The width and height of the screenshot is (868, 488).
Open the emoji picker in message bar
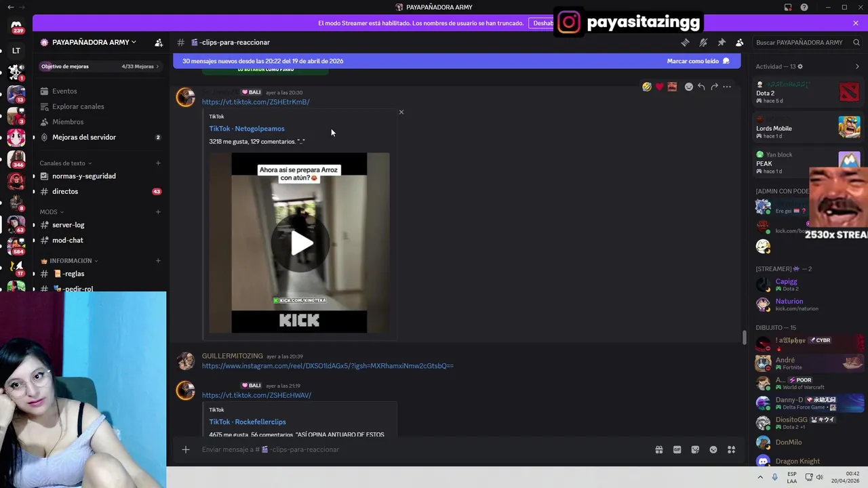click(x=713, y=449)
